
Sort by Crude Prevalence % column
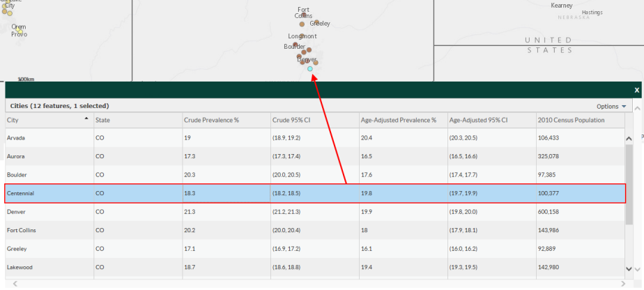pos(211,120)
